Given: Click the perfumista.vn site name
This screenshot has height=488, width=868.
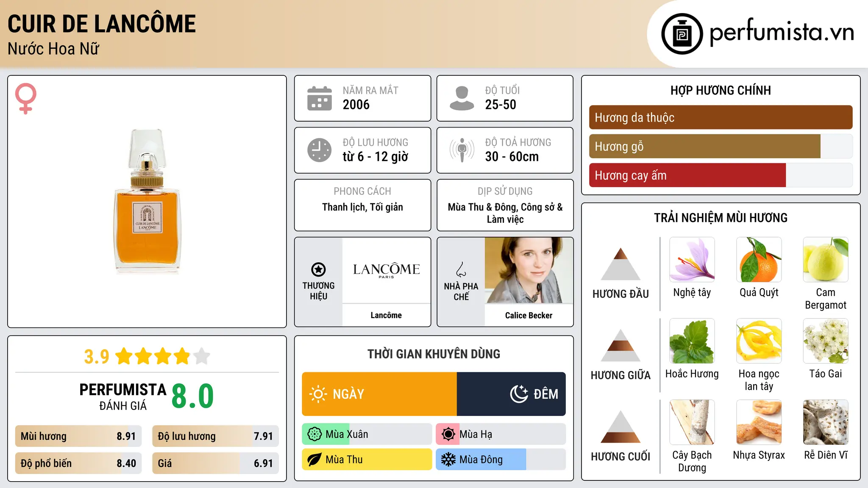Looking at the screenshot, I should pos(782,33).
